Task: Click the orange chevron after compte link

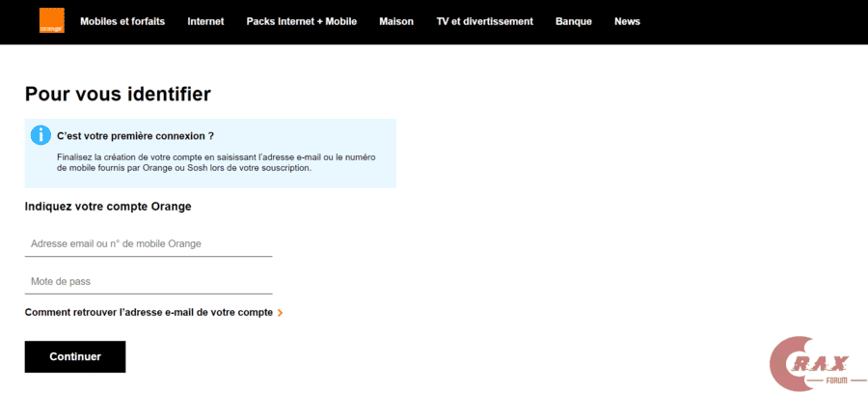Action: coord(280,313)
